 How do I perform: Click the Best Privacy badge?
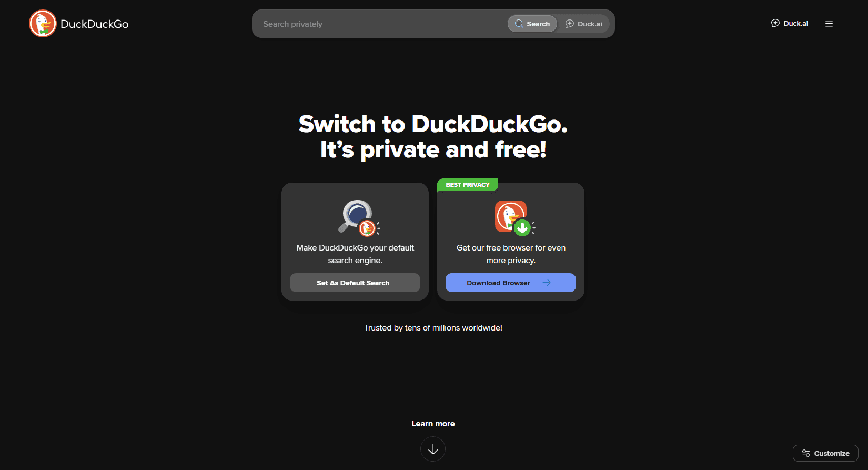(468, 185)
